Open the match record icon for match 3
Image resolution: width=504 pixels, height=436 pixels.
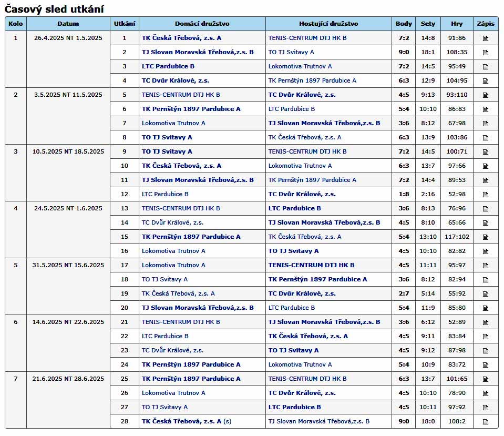coord(486,67)
